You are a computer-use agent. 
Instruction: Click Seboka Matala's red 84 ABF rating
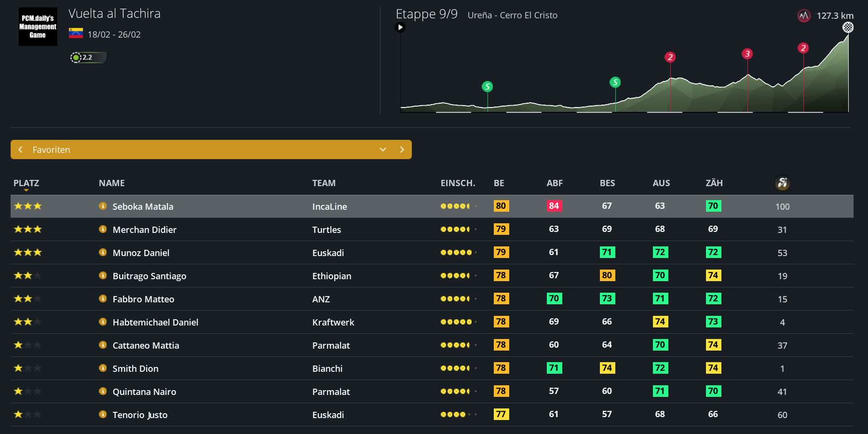click(x=554, y=206)
